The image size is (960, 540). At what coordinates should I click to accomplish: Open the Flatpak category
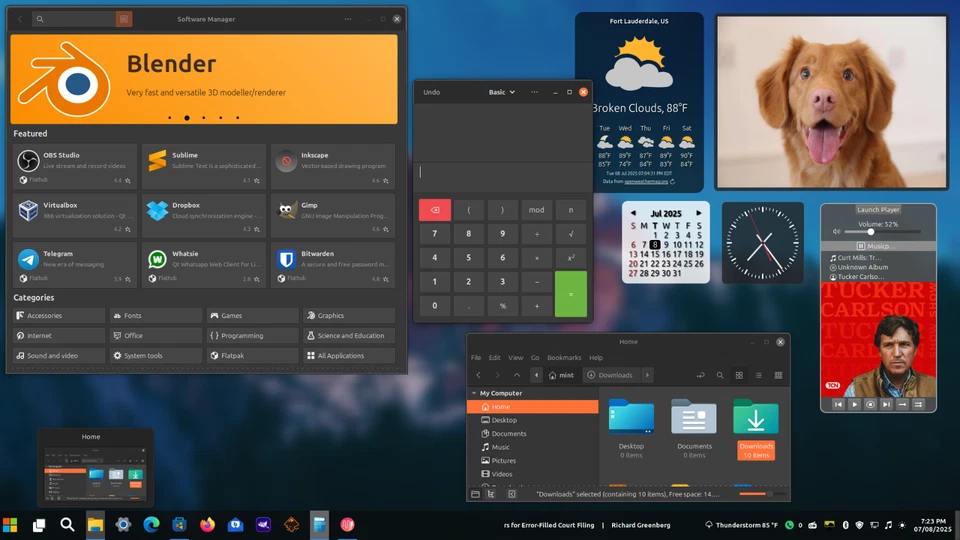252,355
